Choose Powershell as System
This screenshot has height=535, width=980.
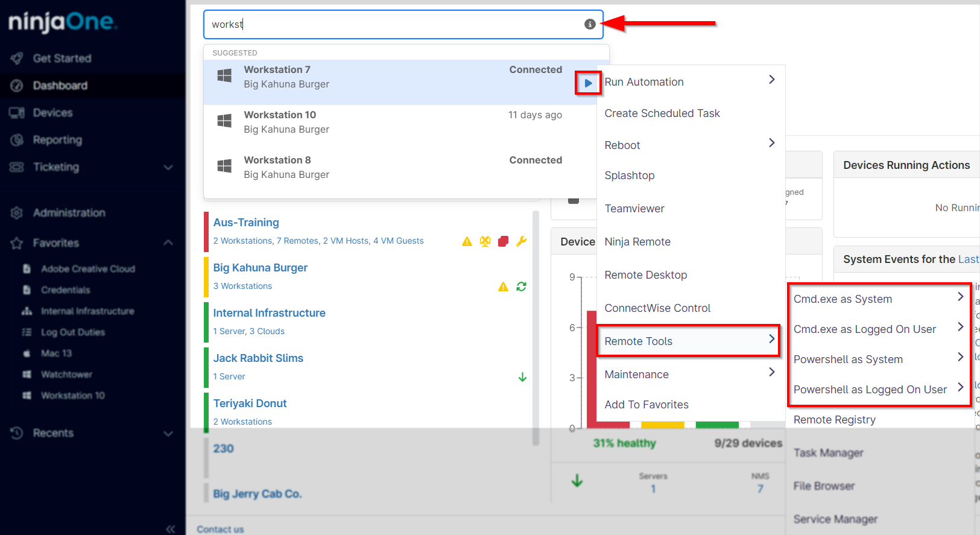848,359
